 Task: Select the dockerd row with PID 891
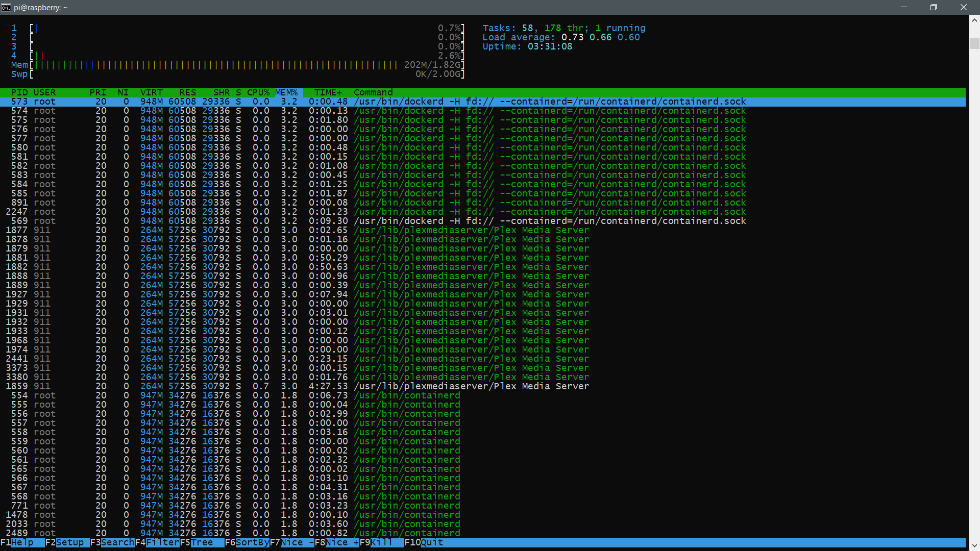tap(483, 203)
